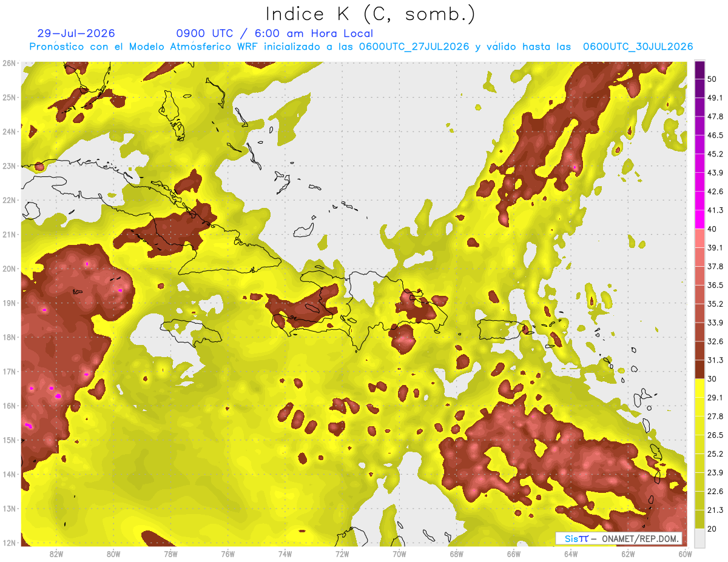Viewport: 728px width, 562px height.
Task: Click the colorbar value '29.1'
Action: click(x=715, y=397)
